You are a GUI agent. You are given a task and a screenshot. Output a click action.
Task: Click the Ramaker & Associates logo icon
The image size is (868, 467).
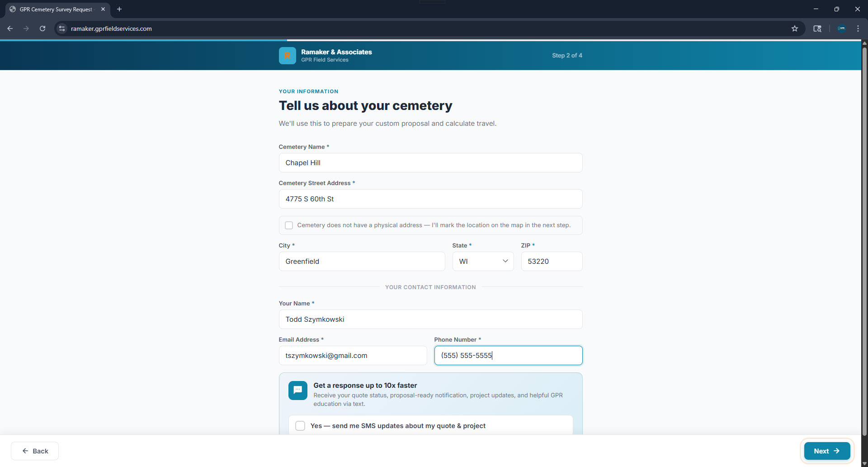click(287, 56)
